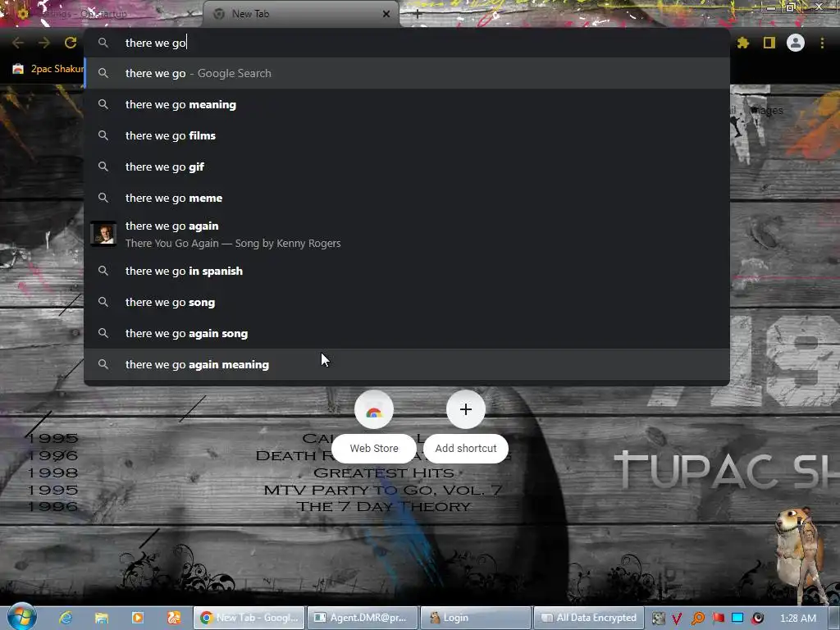Viewport: 840px width, 630px height.
Task: Open the Extensions puzzle-piece icon
Action: point(742,43)
